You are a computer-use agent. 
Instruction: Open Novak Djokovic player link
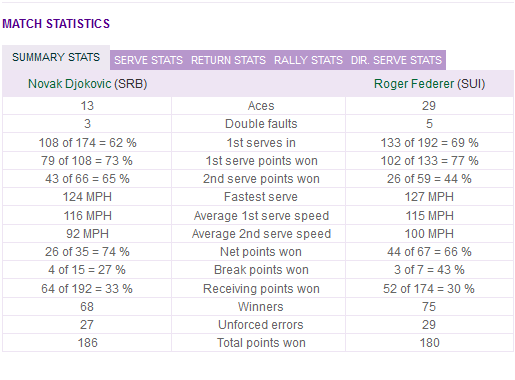70,84
